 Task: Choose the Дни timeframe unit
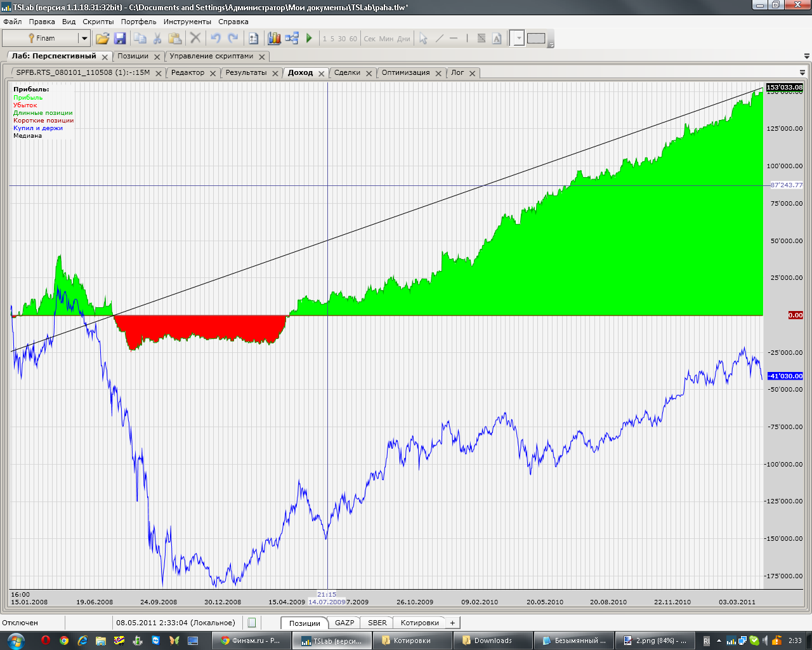point(404,39)
